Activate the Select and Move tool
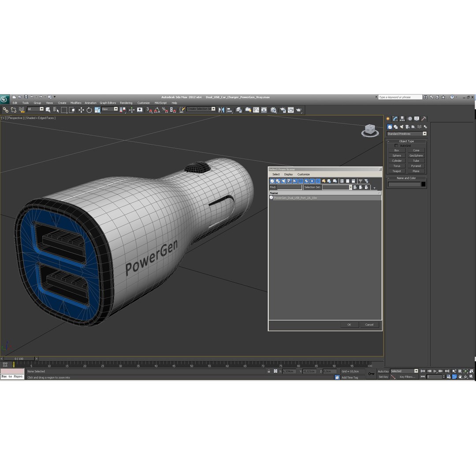This screenshot has height=476, width=476. point(81,110)
